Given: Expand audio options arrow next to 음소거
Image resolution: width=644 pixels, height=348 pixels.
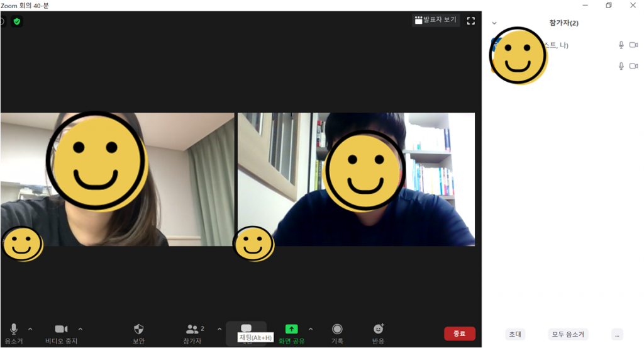Looking at the screenshot, I should [x=30, y=329].
